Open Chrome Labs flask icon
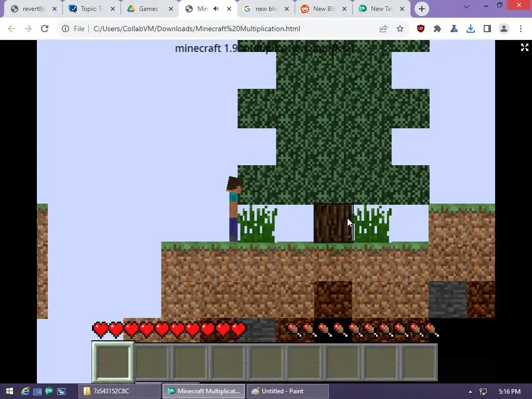Screen dimensions: 532x399 454,29
